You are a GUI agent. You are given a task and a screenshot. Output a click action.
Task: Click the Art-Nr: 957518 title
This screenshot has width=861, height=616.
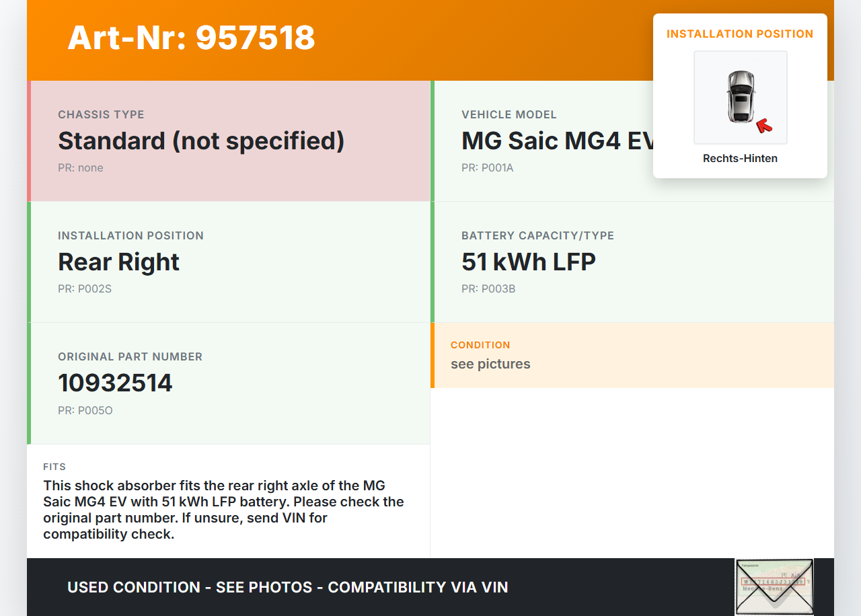191,38
